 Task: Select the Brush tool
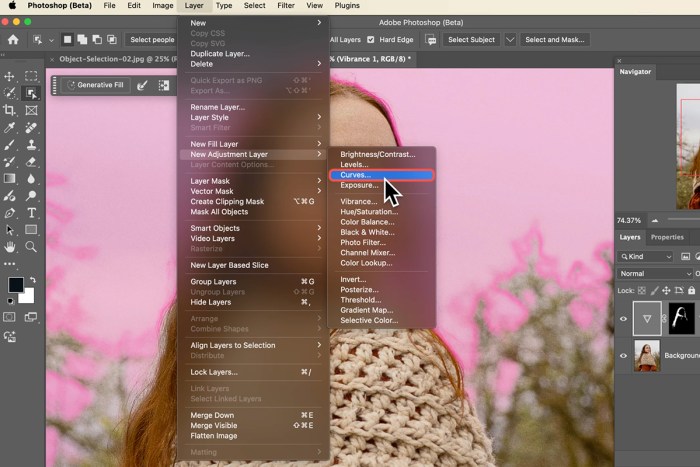tap(9, 145)
